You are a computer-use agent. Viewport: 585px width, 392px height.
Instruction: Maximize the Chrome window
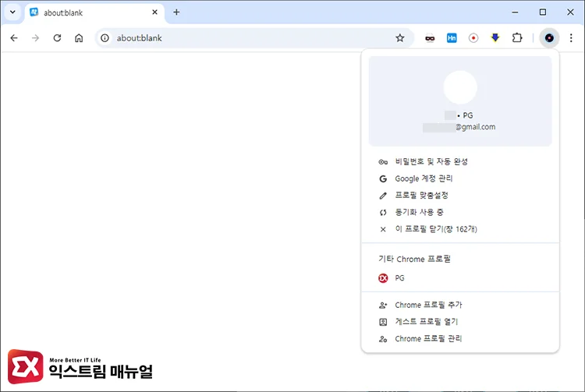tap(543, 12)
